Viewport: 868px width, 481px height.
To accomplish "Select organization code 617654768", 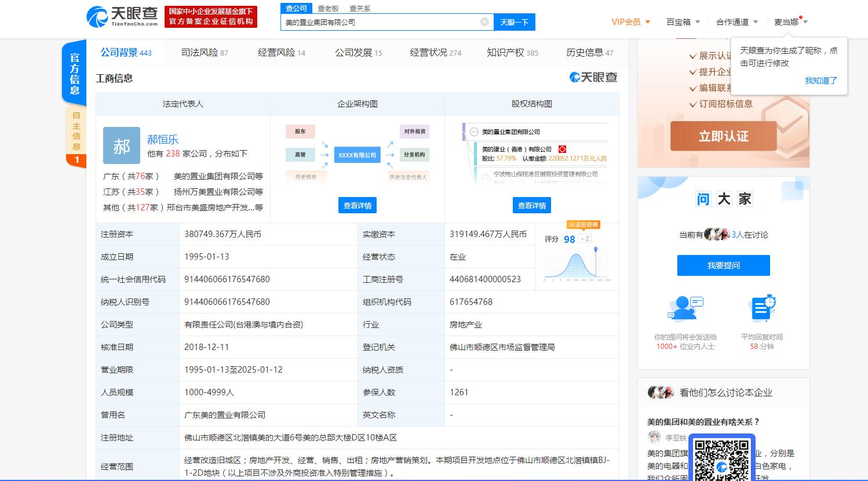I will click(471, 302).
